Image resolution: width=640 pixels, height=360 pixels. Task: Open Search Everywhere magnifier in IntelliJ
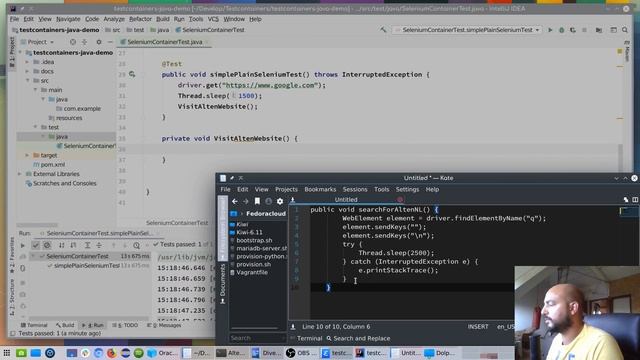(x=625, y=30)
